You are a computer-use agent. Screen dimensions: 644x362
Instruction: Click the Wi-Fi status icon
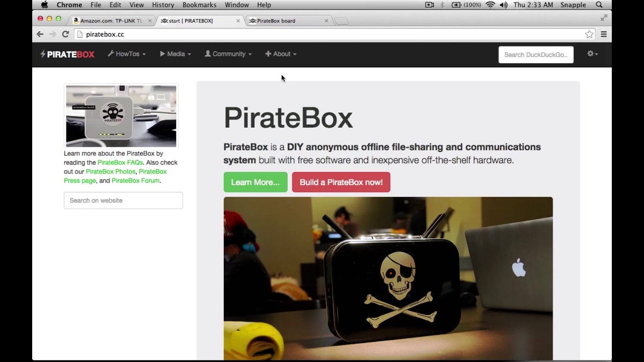[x=490, y=5]
